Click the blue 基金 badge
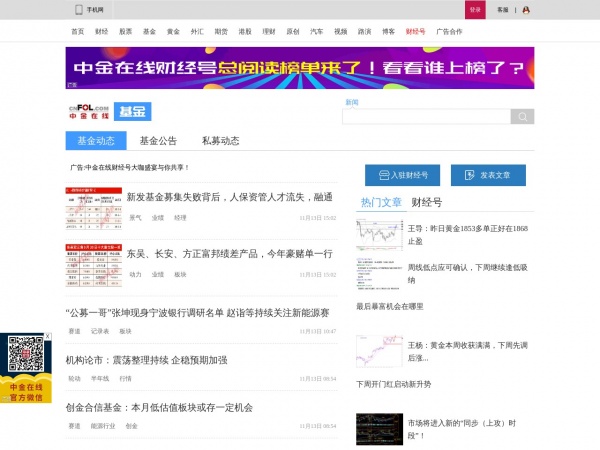The width and height of the screenshot is (600, 450). tap(132, 111)
